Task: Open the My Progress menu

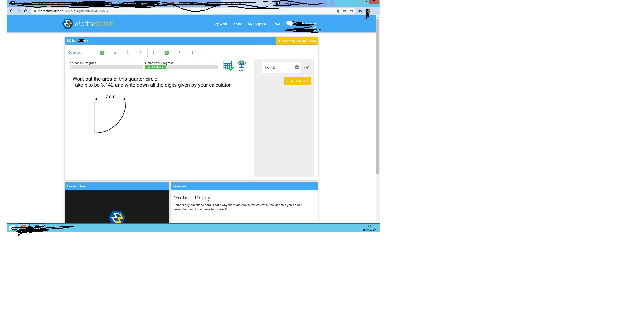Action: pyautogui.click(x=257, y=24)
